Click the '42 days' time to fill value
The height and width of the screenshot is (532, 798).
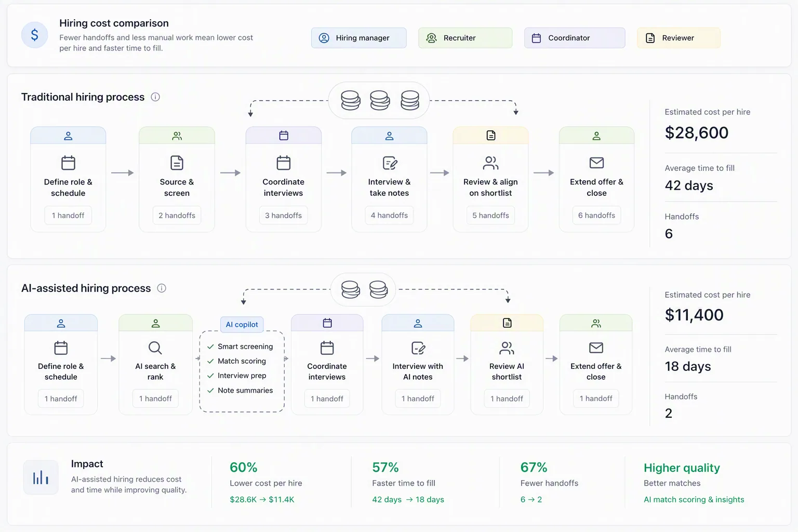click(689, 185)
